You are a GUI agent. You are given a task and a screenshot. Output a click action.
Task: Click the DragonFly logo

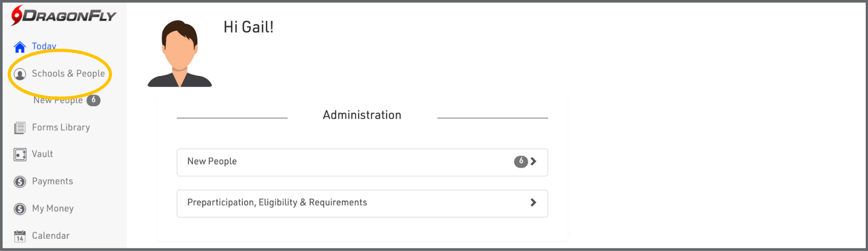63,16
